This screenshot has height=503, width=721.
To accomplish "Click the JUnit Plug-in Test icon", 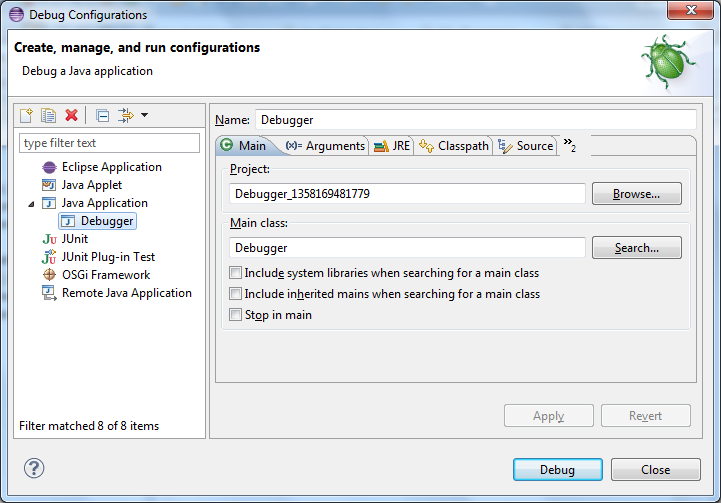I will point(49,257).
